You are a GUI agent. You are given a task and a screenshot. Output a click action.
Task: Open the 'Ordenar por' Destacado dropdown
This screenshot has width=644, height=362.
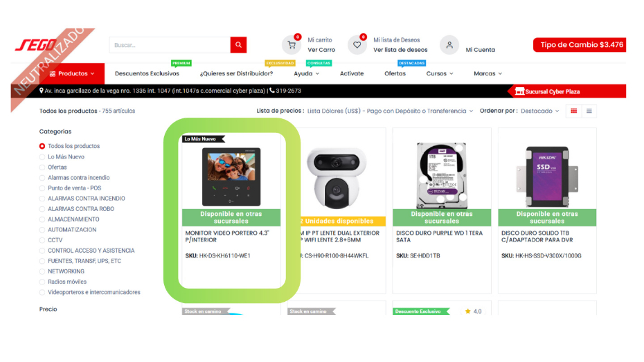tap(540, 111)
